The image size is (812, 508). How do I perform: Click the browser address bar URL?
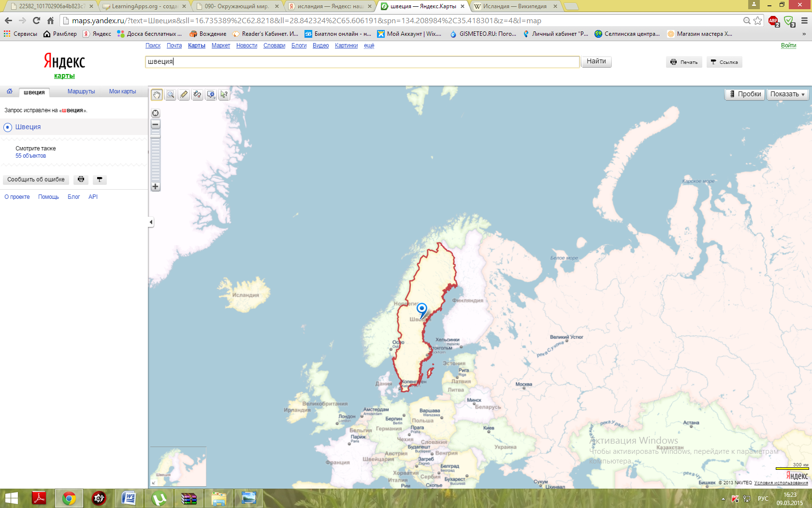(x=306, y=21)
